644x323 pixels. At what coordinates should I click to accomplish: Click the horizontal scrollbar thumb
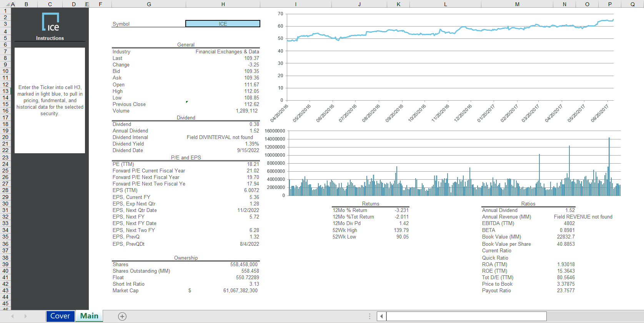tap(466, 316)
